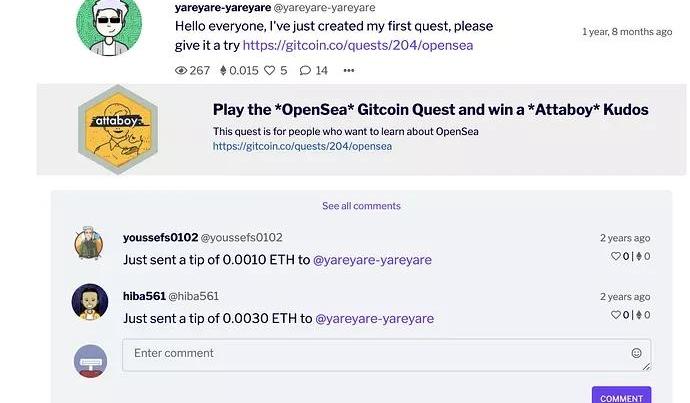Open the Attaboy kudos badge image
Screen dimensions: 690x403
click(118, 129)
